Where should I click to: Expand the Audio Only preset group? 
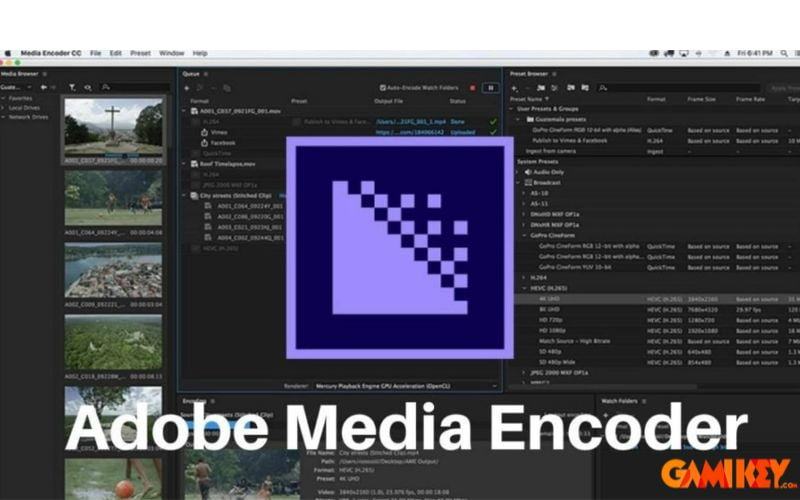pos(518,172)
